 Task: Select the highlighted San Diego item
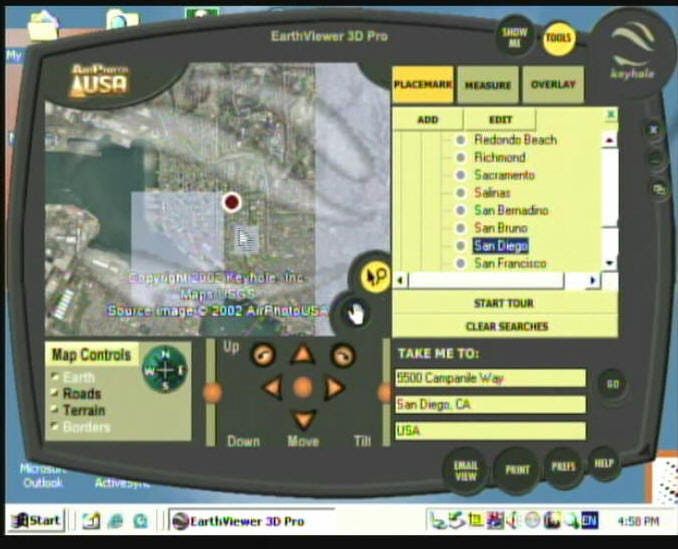(x=501, y=246)
